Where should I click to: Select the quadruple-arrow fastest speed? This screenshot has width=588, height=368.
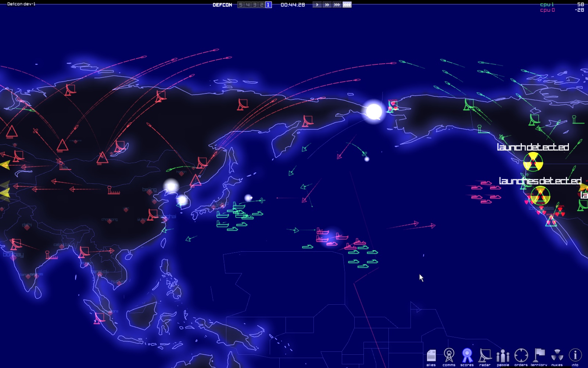tap(347, 5)
